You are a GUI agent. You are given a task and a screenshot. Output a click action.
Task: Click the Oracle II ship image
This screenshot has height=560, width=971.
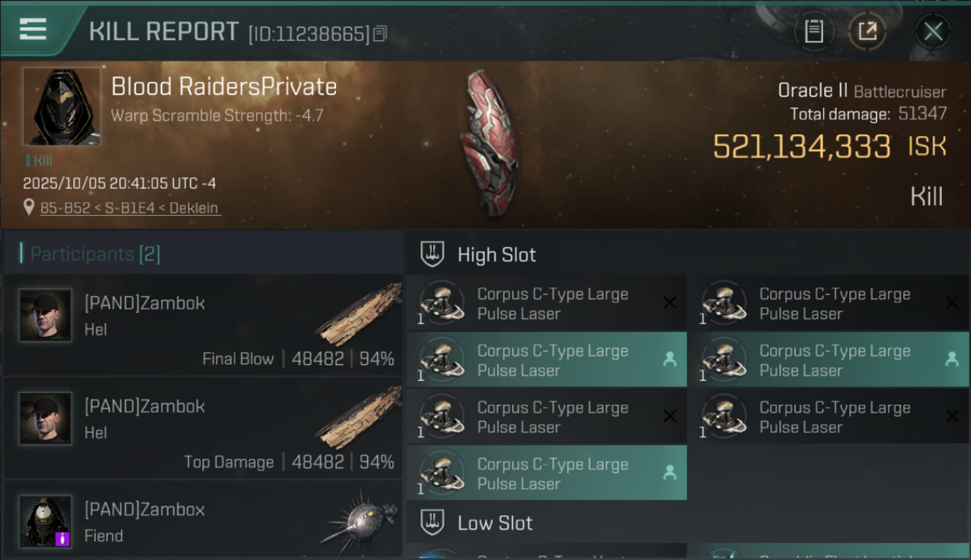click(x=488, y=143)
